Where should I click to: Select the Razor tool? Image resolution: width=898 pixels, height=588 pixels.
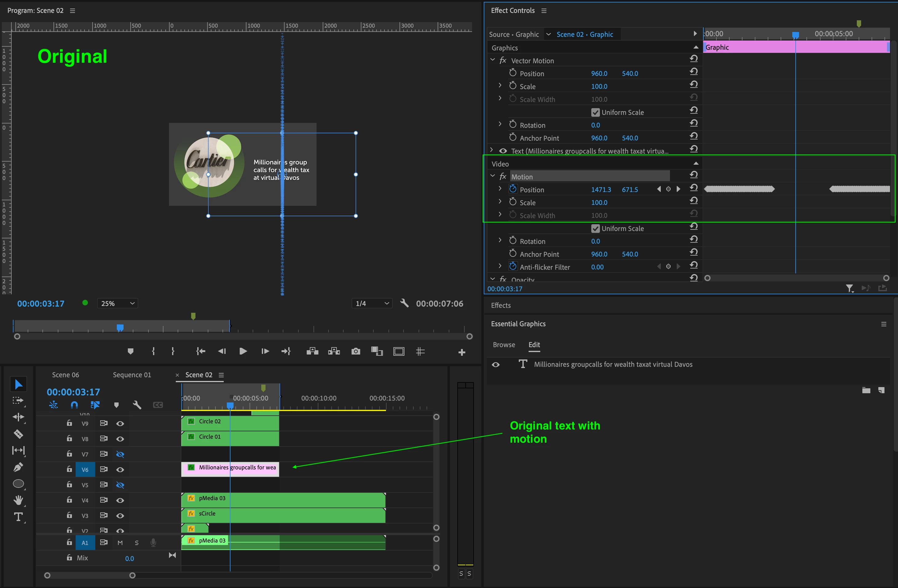coord(18,434)
